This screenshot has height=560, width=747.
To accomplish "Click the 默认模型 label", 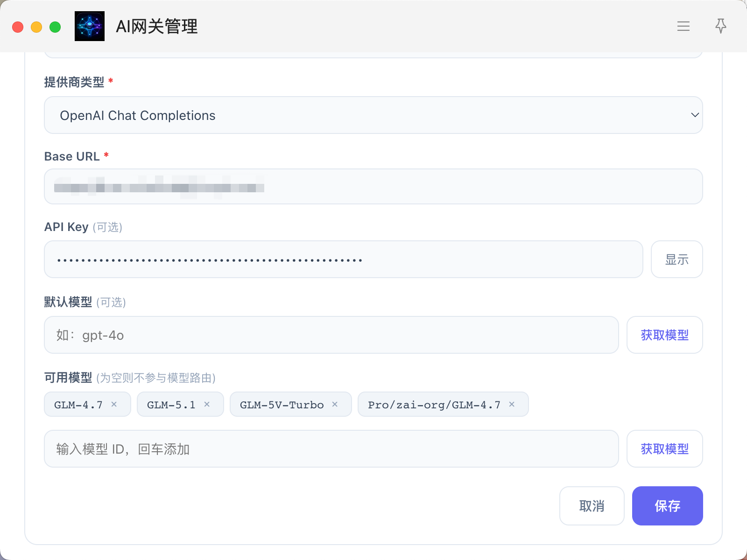I will 68,302.
